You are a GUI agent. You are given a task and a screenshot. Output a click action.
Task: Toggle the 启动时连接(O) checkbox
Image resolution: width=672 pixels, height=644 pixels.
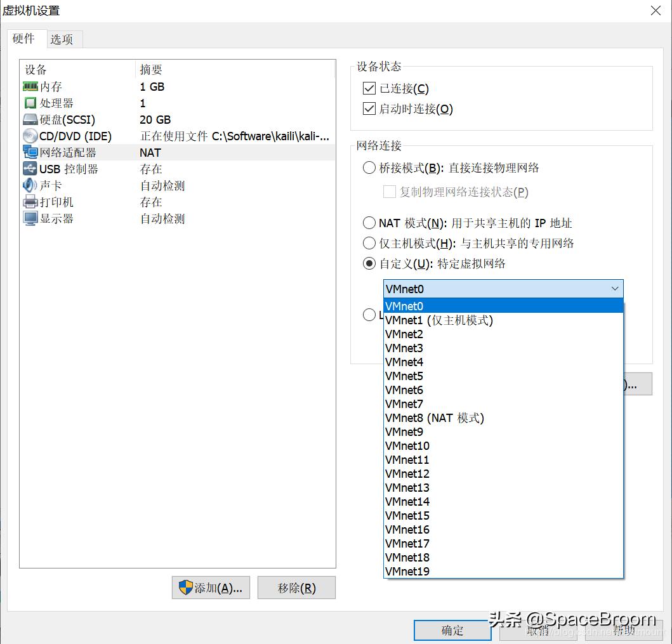[x=369, y=107]
